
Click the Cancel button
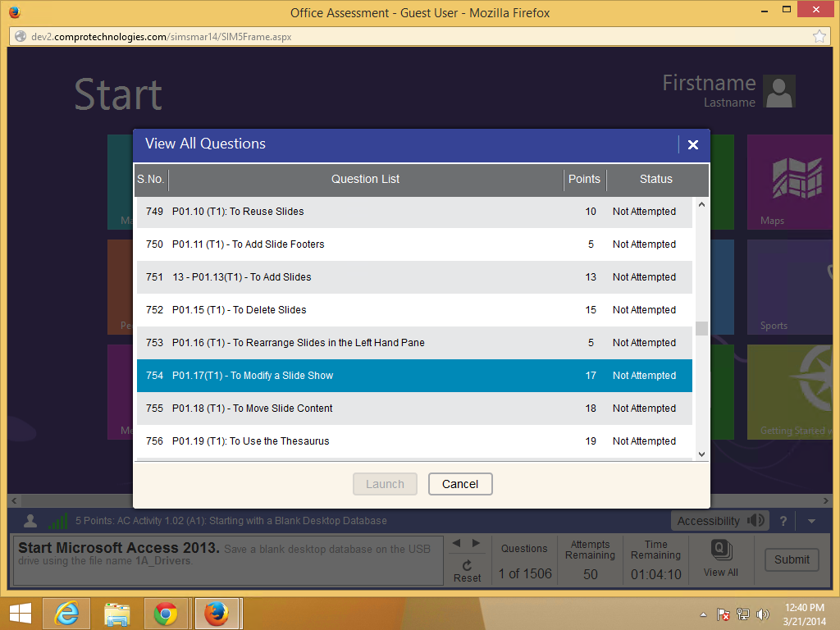(x=460, y=484)
